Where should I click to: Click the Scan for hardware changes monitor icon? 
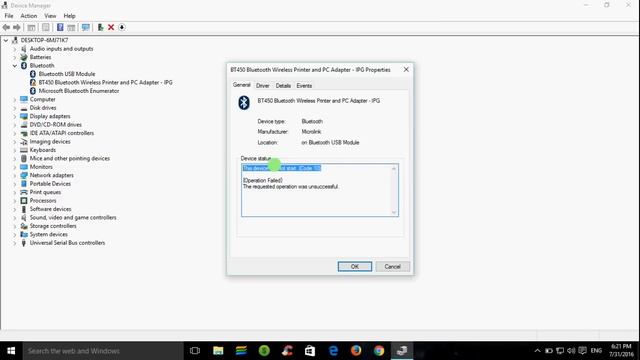click(x=86, y=27)
